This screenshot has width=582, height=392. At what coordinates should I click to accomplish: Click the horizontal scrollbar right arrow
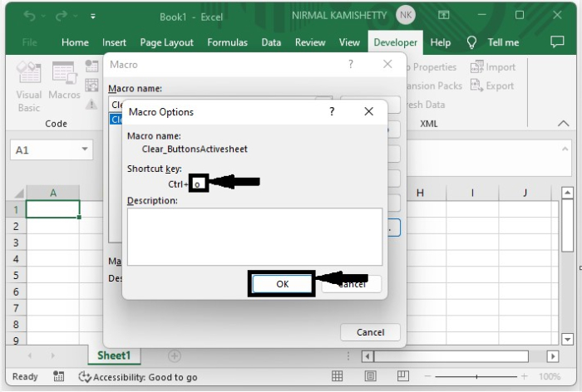(x=553, y=356)
